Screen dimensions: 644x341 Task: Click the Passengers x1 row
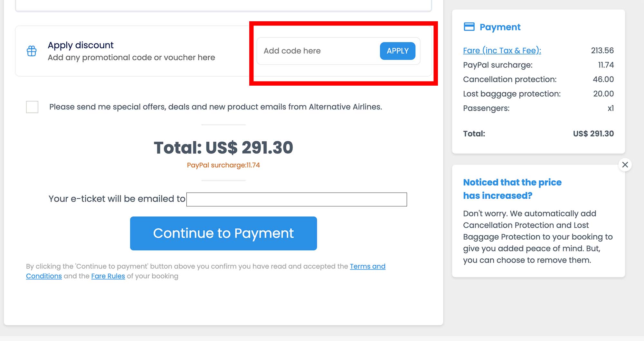pyautogui.click(x=486, y=108)
